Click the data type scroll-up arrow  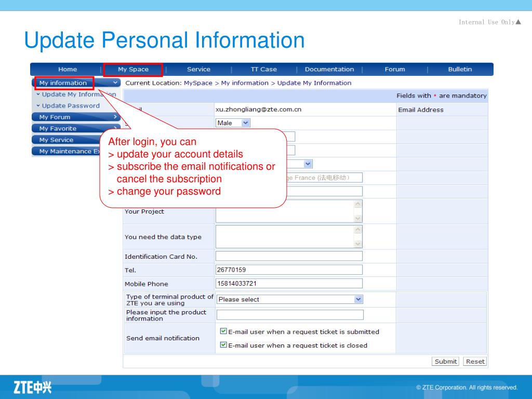[357, 230]
